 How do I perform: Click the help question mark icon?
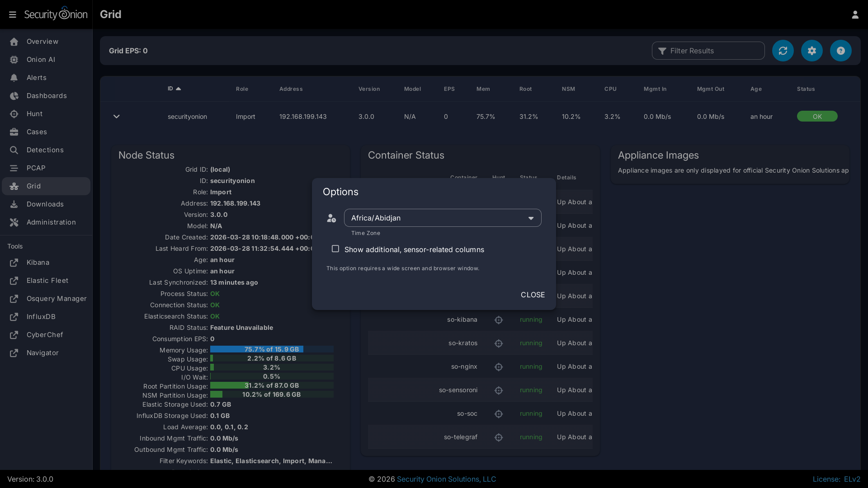pos(840,51)
